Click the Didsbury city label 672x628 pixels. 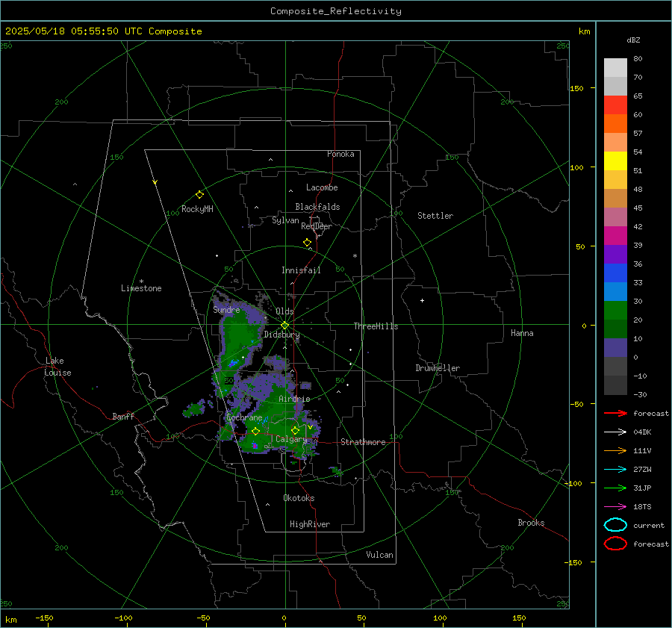281,335
